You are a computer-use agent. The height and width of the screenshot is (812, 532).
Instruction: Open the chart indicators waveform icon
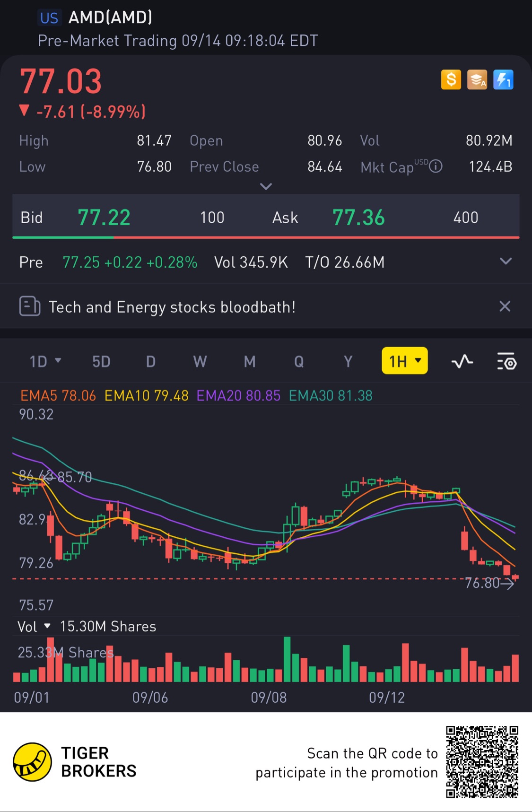pos(462,362)
